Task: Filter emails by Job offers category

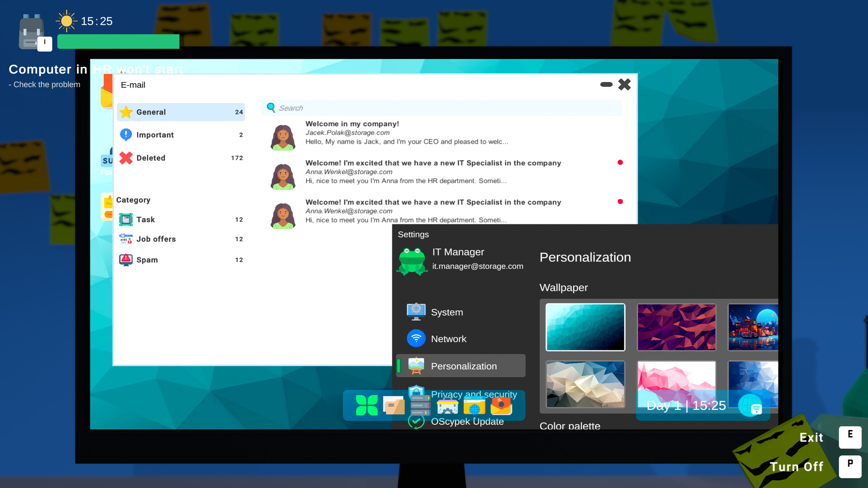Action: tap(181, 239)
